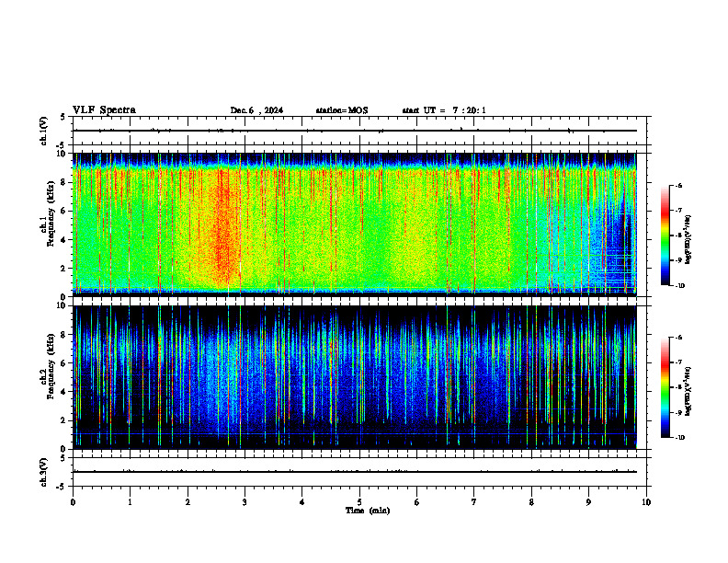Click the ch.2 spectrogram color scale bar
Screen dimensions: 728x563
(x=665, y=387)
